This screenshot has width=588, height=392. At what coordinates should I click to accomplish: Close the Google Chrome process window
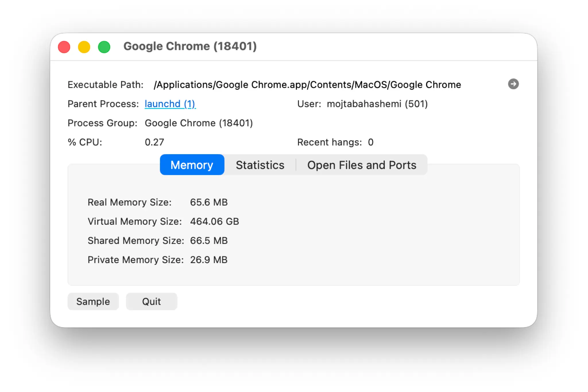pos(64,47)
